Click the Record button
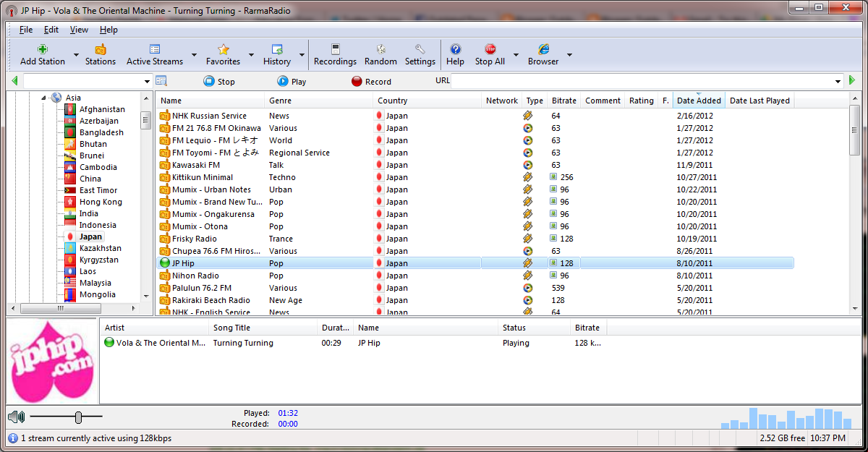Image resolution: width=868 pixels, height=452 pixels. tap(371, 82)
